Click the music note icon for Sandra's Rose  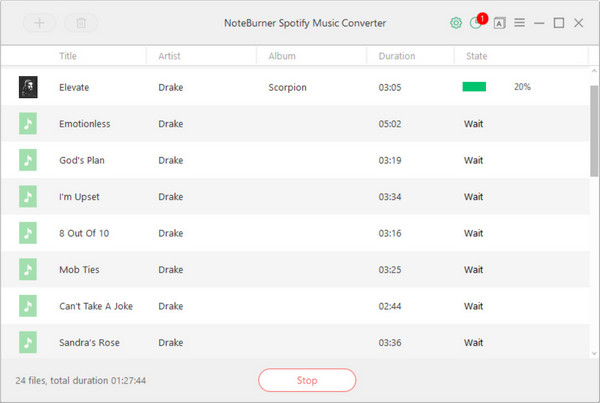click(28, 342)
